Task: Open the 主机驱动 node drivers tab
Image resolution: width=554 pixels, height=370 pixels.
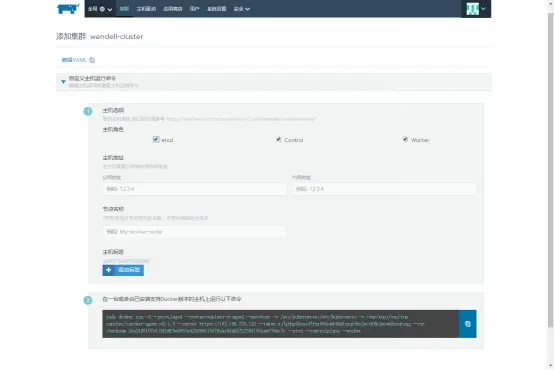Action: 146,9
